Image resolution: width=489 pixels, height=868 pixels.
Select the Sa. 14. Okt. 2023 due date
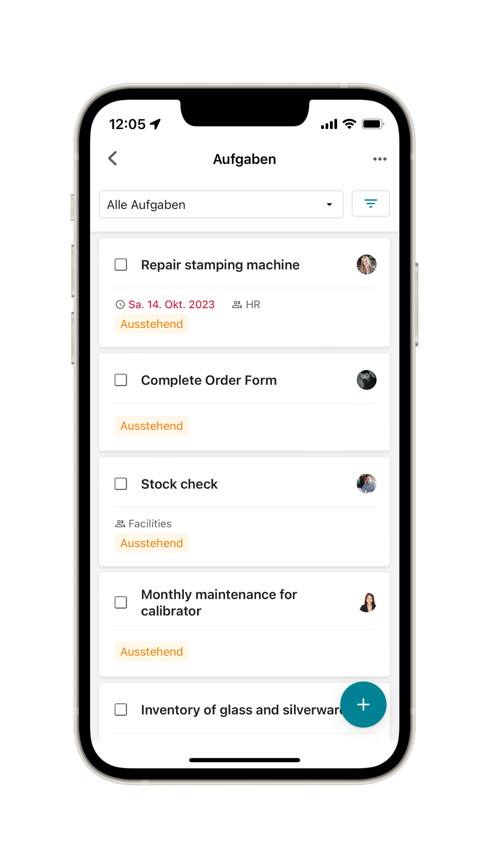pos(171,304)
